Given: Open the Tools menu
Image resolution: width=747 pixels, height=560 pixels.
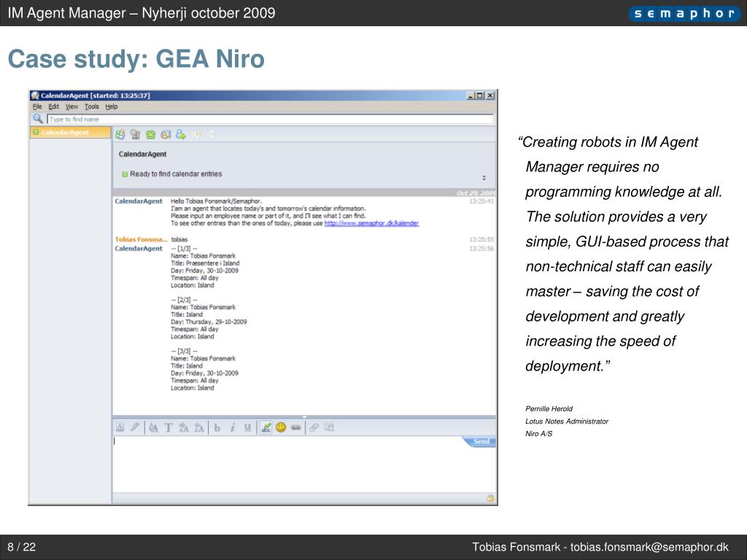Looking at the screenshot, I should click(x=91, y=106).
